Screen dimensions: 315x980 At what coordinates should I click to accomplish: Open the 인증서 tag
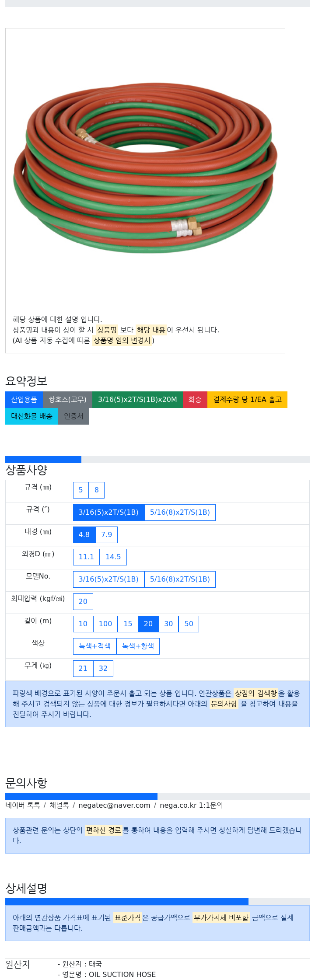(x=73, y=416)
